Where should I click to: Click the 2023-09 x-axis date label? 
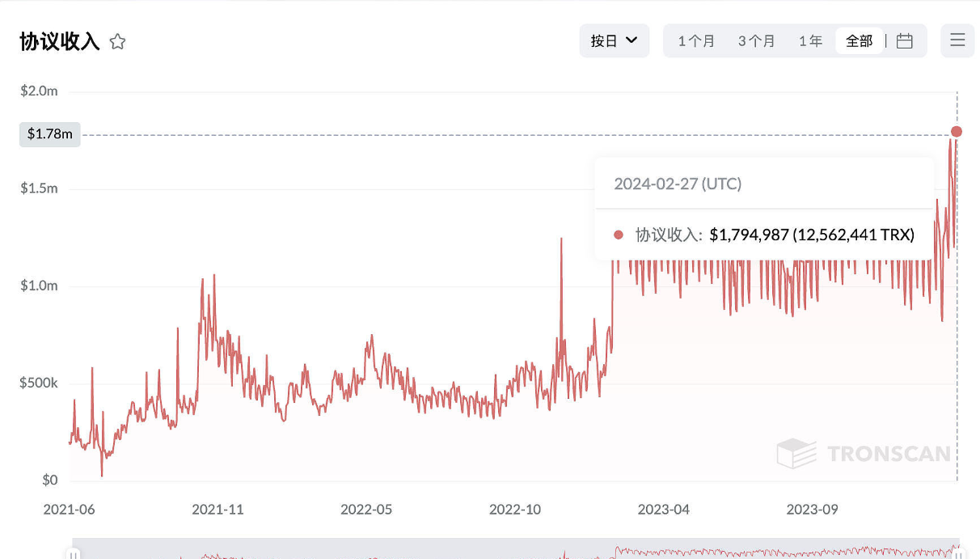click(812, 509)
